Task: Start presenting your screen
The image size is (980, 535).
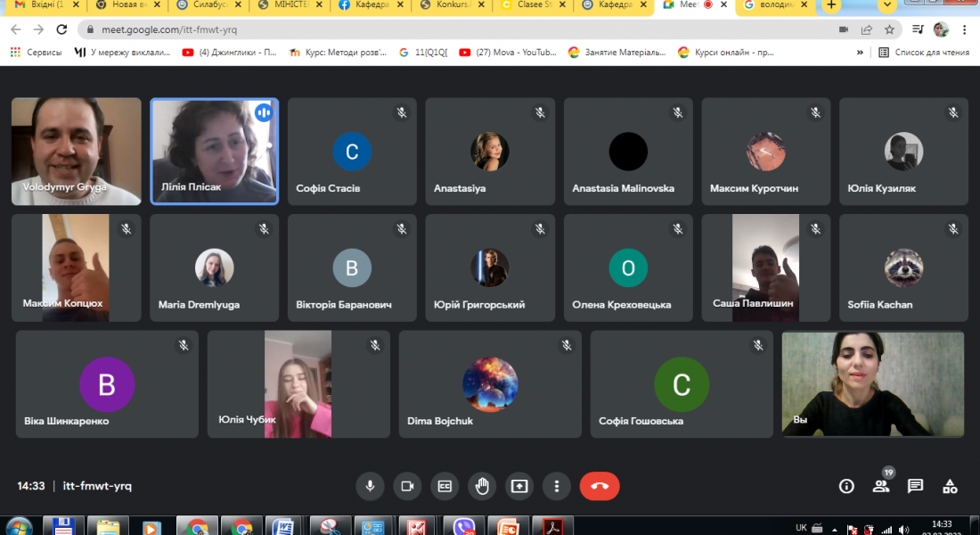Action: point(519,486)
